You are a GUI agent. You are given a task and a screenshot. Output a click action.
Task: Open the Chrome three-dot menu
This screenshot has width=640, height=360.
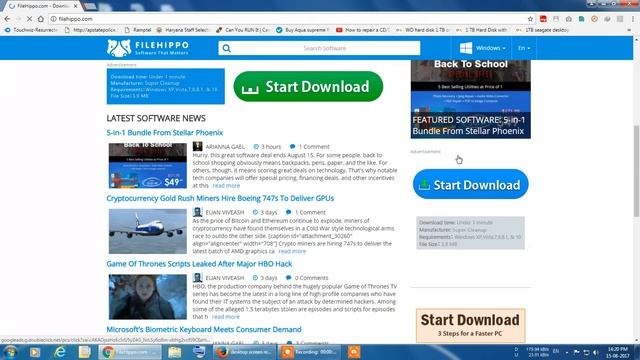633,19
